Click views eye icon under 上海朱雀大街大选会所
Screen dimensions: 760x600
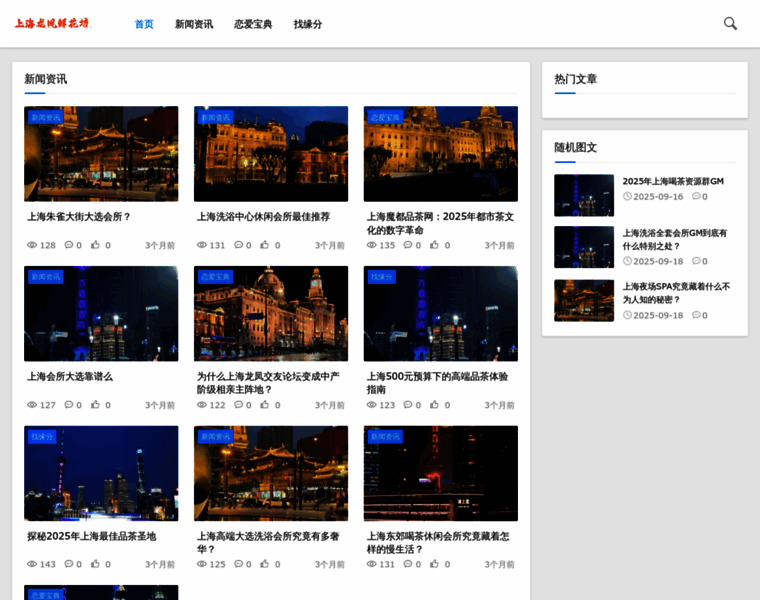pyautogui.click(x=32, y=245)
